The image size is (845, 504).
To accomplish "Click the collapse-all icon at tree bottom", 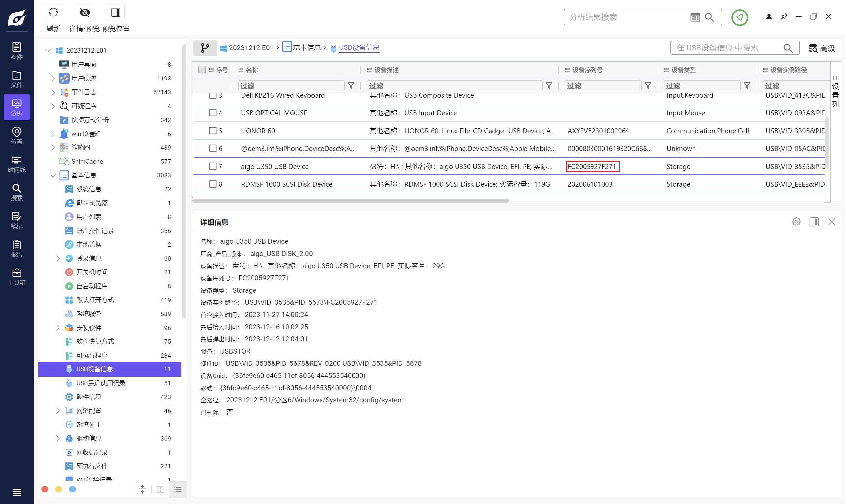I will point(142,489).
